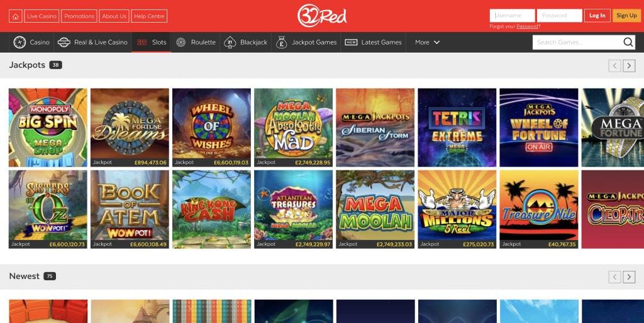Click jackpot amount £6,600,120.73
Viewport: 644px width, 323px height.
tap(67, 244)
